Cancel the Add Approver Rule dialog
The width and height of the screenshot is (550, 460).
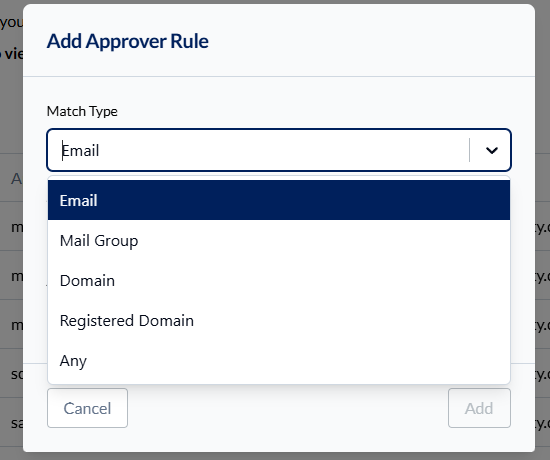coord(87,408)
